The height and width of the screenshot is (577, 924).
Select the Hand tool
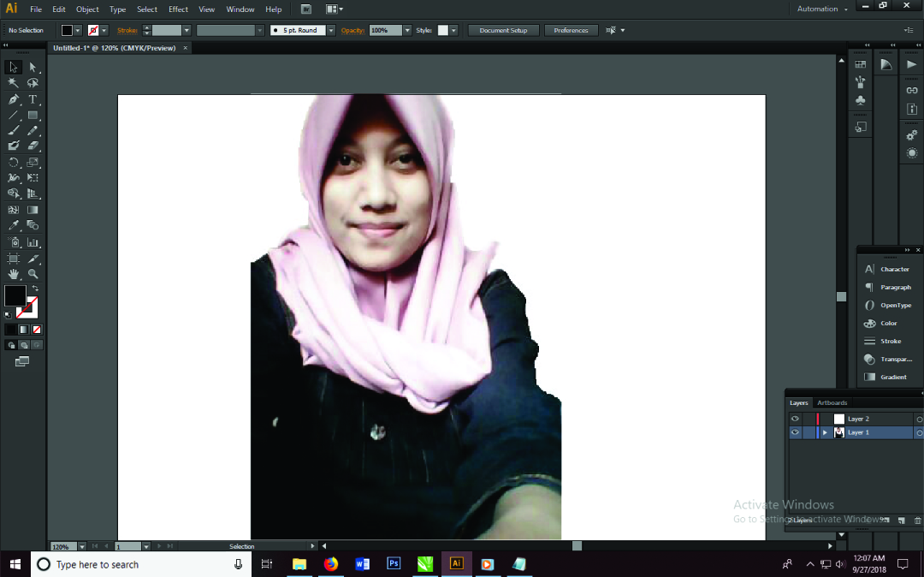[x=14, y=274]
